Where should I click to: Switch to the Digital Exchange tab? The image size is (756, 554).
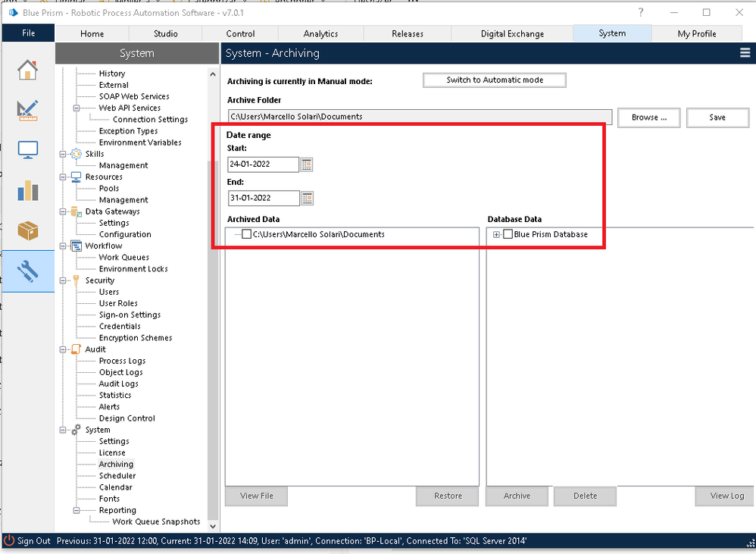tap(512, 34)
